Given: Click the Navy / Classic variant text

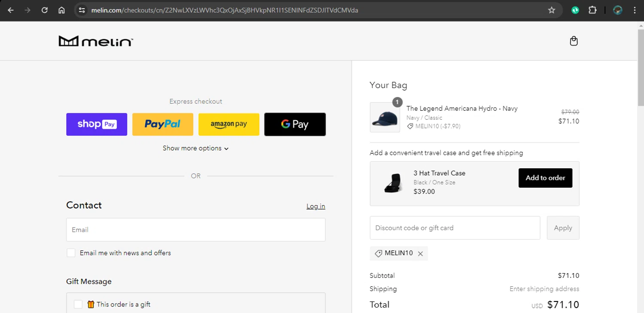Looking at the screenshot, I should [x=424, y=118].
